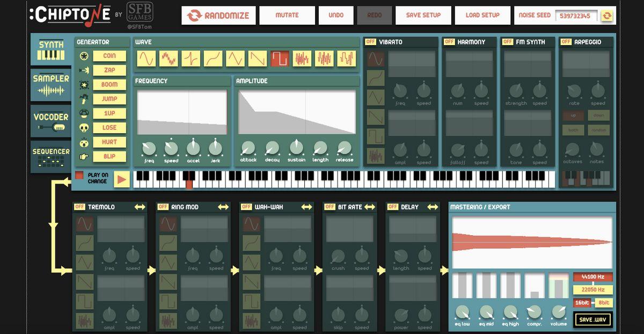This screenshot has height=334, width=644.
Task: Click the frequency envelope graph
Action: 182,112
